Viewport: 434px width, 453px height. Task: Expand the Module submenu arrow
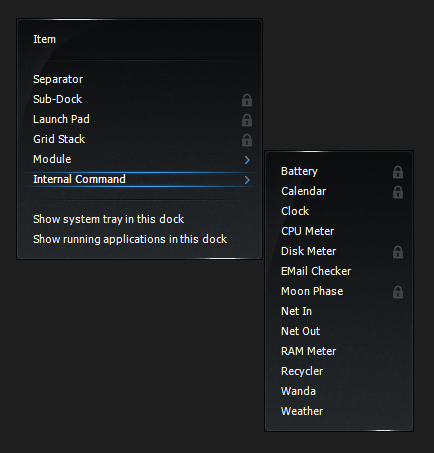[x=247, y=160]
